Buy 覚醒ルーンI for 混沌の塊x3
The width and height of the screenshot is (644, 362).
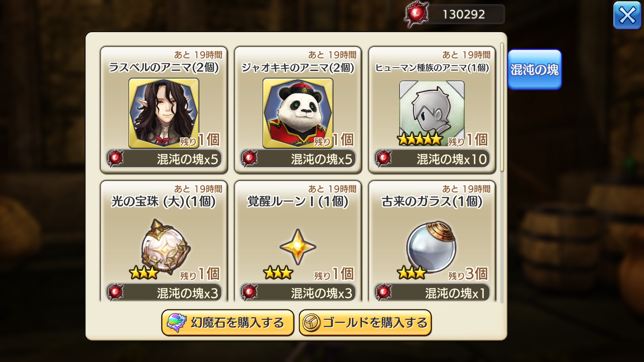click(x=298, y=293)
